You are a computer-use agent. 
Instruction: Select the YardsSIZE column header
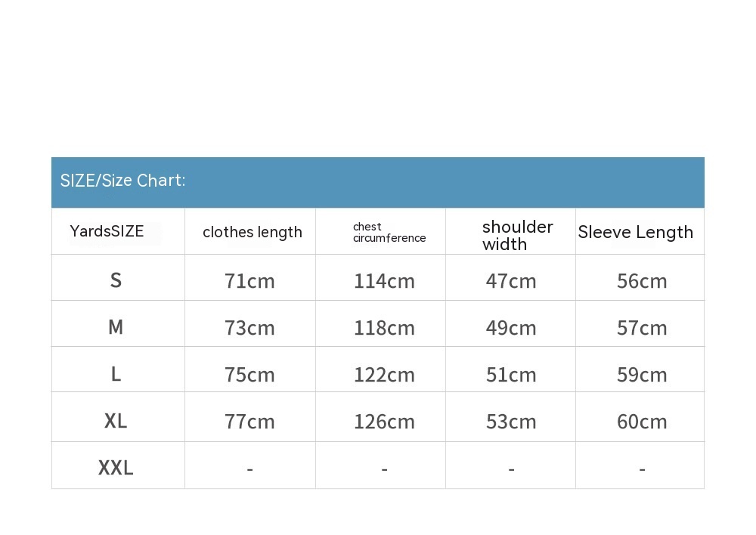[107, 231]
